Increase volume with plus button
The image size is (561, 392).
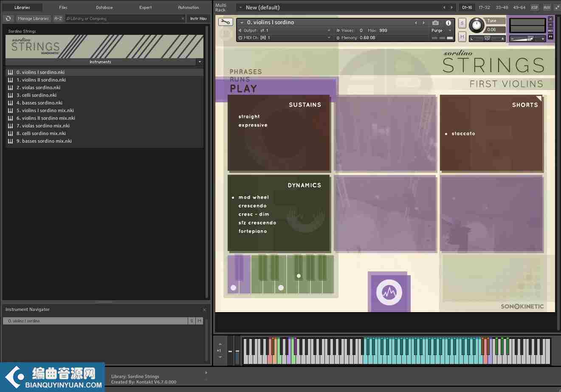click(x=542, y=39)
